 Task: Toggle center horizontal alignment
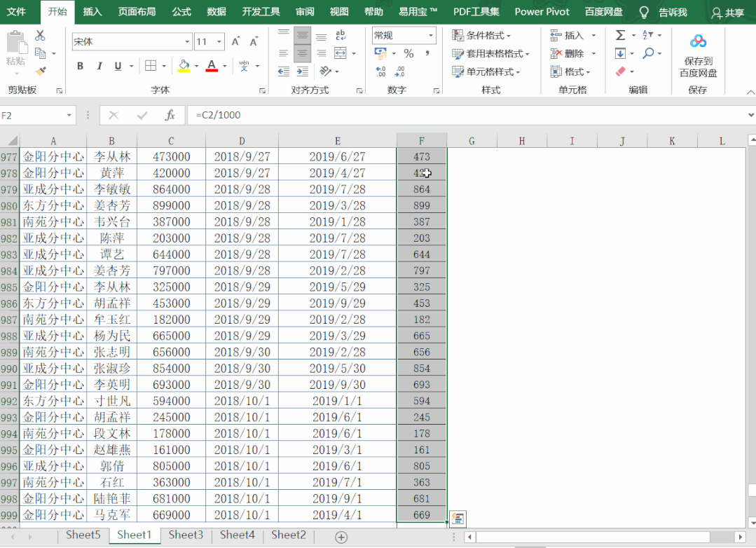[x=302, y=53]
